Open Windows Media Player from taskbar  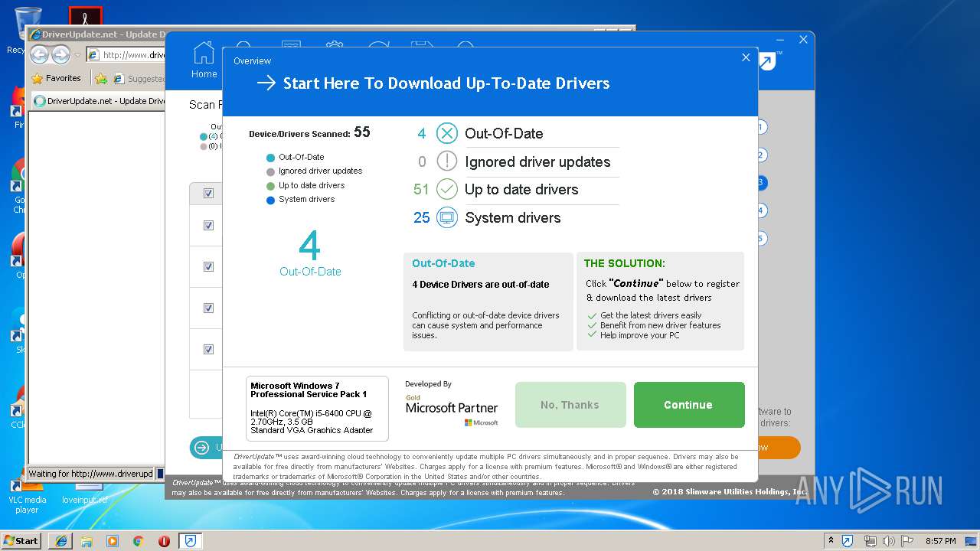pos(113,541)
